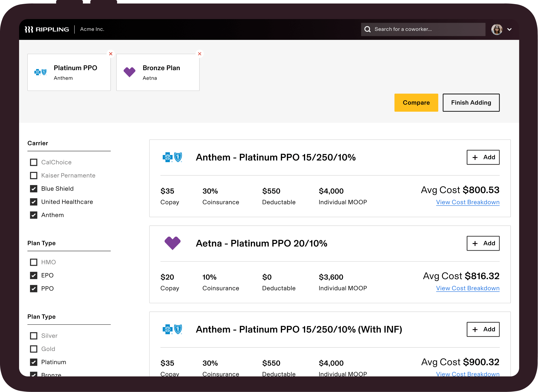
Task: Click the Carrier filter heading
Action: tap(38, 143)
